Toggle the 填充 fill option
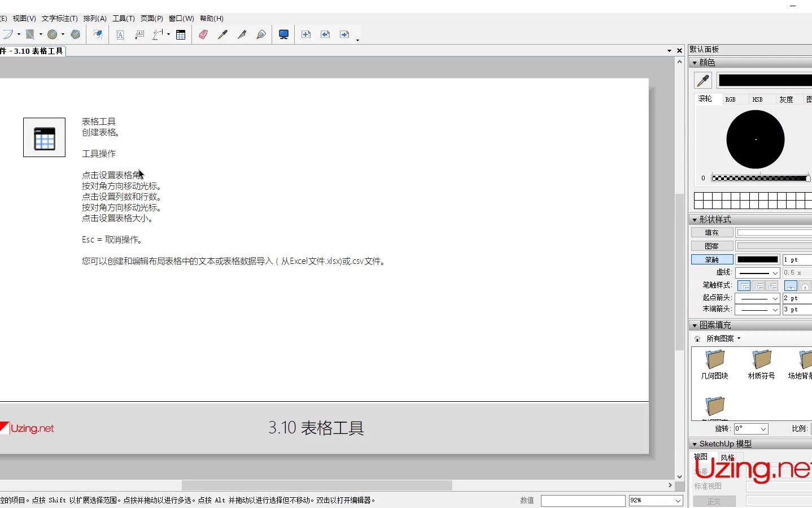The image size is (812, 508). [x=711, y=232]
